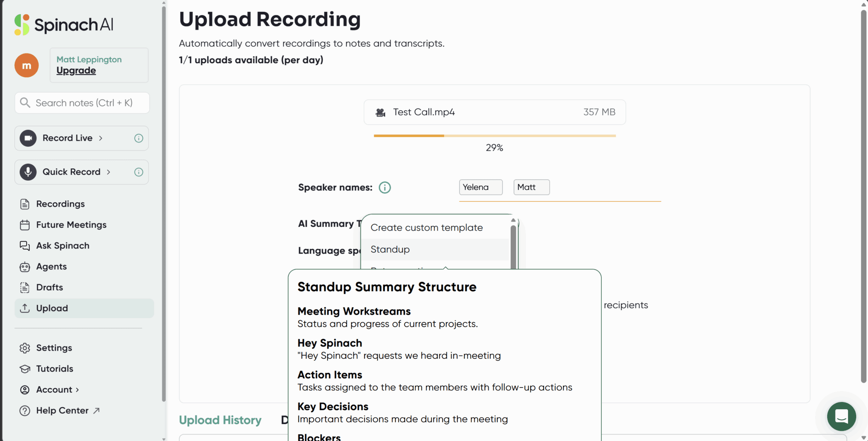This screenshot has width=868, height=441.
Task: Switch to the Upload History tab
Action: 220,420
